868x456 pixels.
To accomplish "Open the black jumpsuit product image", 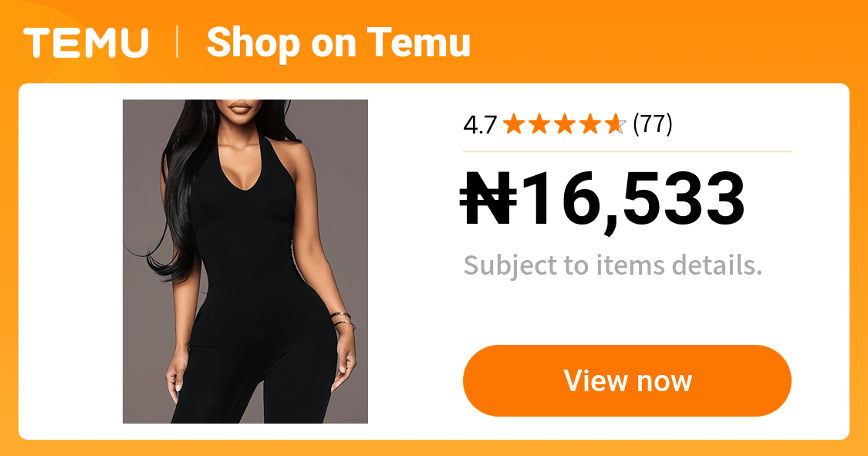I will tap(245, 262).
